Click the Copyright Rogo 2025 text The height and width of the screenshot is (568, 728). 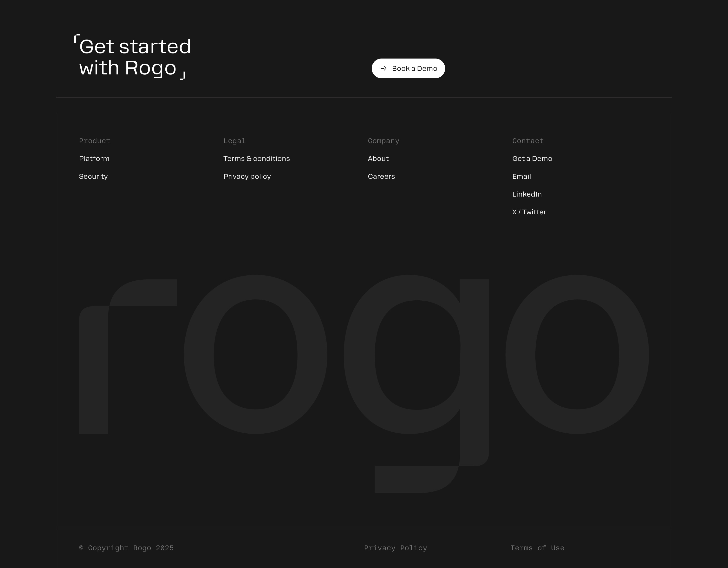126,548
